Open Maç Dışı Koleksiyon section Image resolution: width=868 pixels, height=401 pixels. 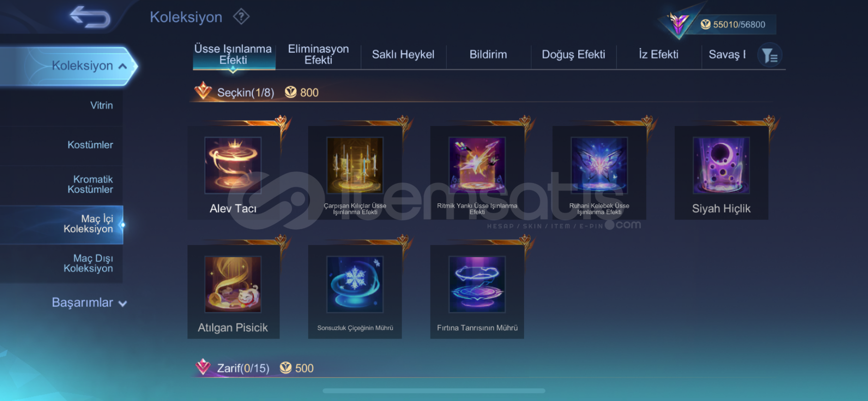[88, 263]
